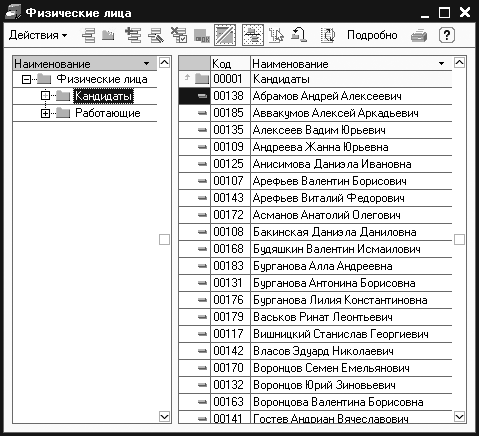Image resolution: width=479 pixels, height=436 pixels.
Task: Click item icon beside code 00185
Action: [x=202, y=113]
